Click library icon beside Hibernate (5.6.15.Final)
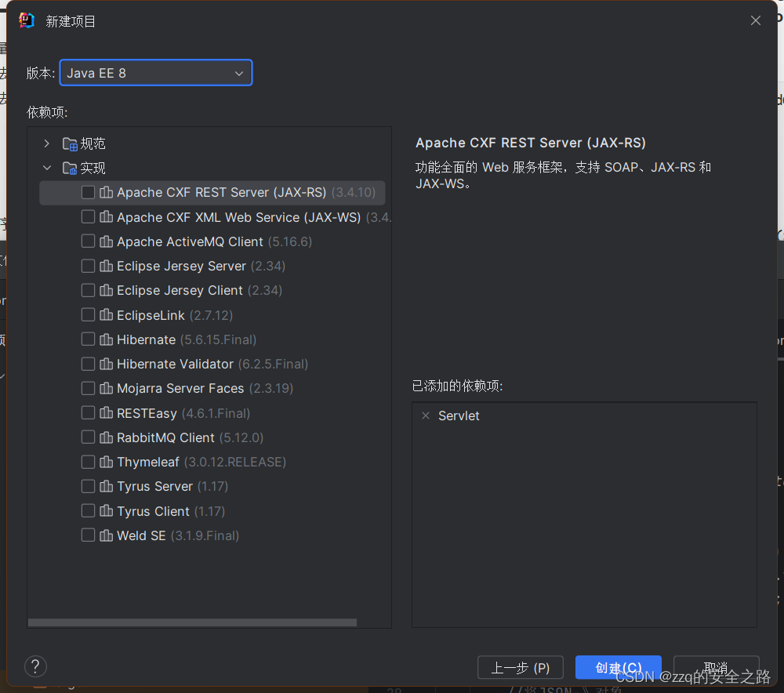The width and height of the screenshot is (784, 693). click(x=106, y=339)
